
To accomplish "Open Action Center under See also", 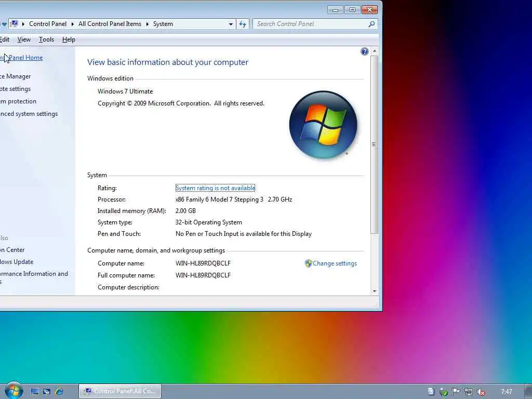I will pyautogui.click(x=12, y=250).
